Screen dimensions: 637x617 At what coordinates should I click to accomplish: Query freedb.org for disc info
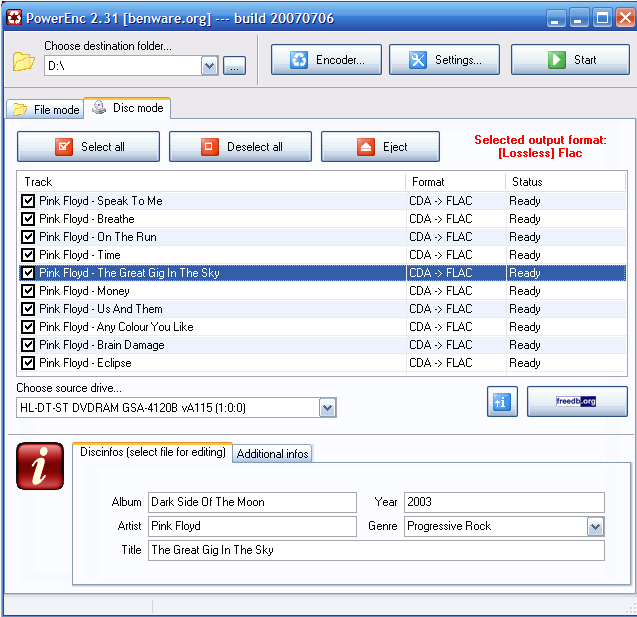(x=577, y=401)
